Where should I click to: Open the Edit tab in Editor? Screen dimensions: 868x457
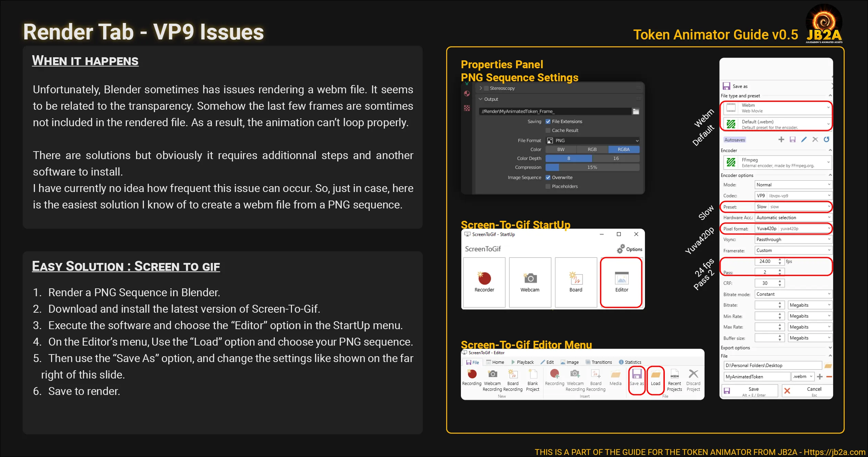coord(547,362)
